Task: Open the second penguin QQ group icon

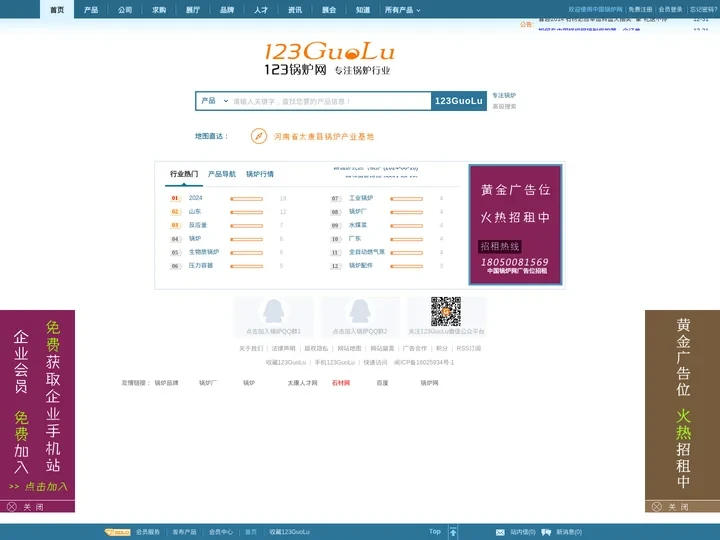Action: point(360,311)
